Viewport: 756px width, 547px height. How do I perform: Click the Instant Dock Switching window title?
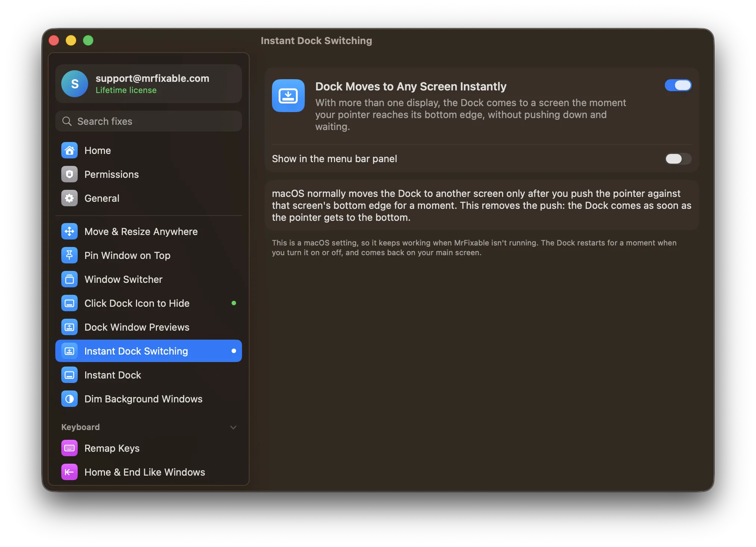point(316,40)
